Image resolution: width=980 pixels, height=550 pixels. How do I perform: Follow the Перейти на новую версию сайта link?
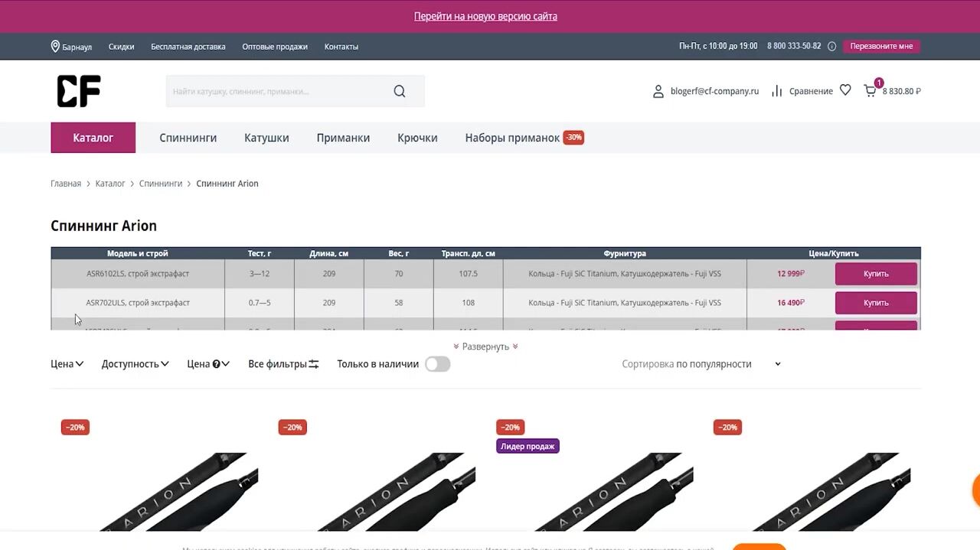click(x=485, y=16)
